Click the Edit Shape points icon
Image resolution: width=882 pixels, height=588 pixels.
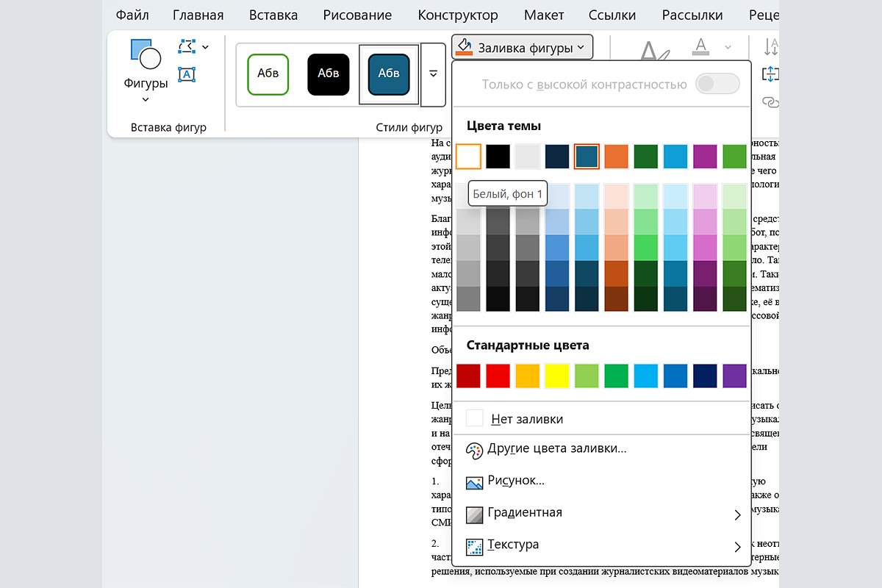[x=187, y=47]
